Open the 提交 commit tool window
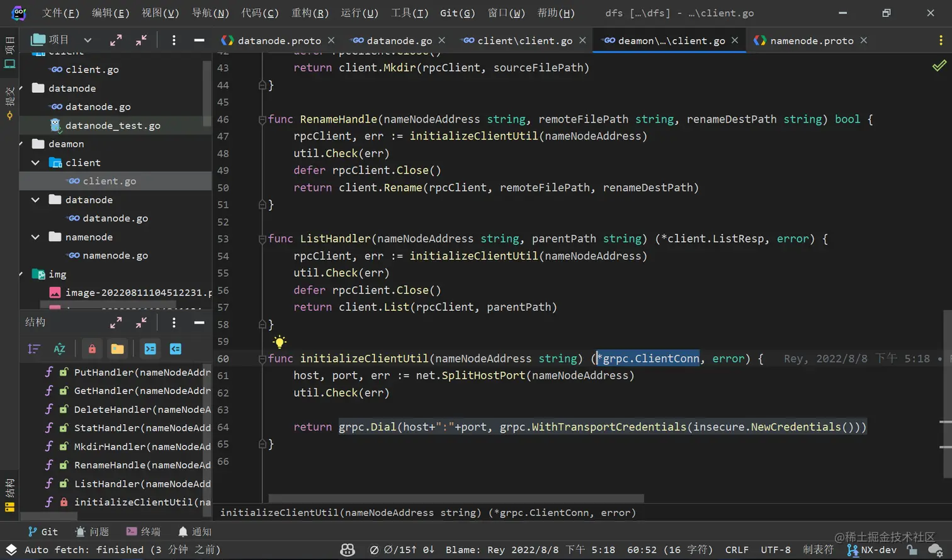The width and height of the screenshot is (952, 560). click(x=9, y=103)
